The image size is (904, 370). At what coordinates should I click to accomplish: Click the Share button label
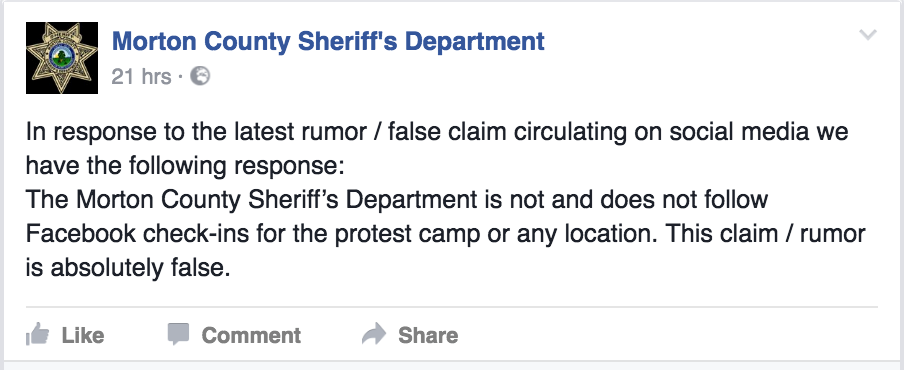pos(428,335)
